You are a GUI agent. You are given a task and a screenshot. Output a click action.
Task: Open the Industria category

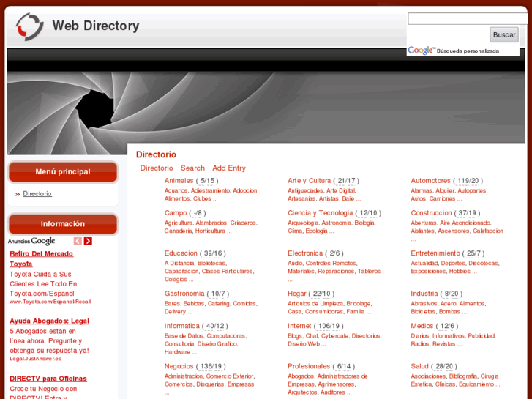point(424,294)
